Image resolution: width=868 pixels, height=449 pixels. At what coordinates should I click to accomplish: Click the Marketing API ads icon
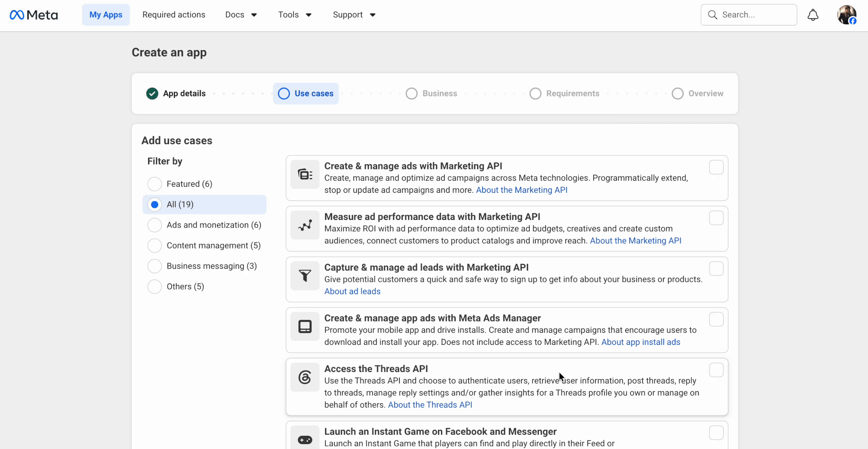coord(305,174)
